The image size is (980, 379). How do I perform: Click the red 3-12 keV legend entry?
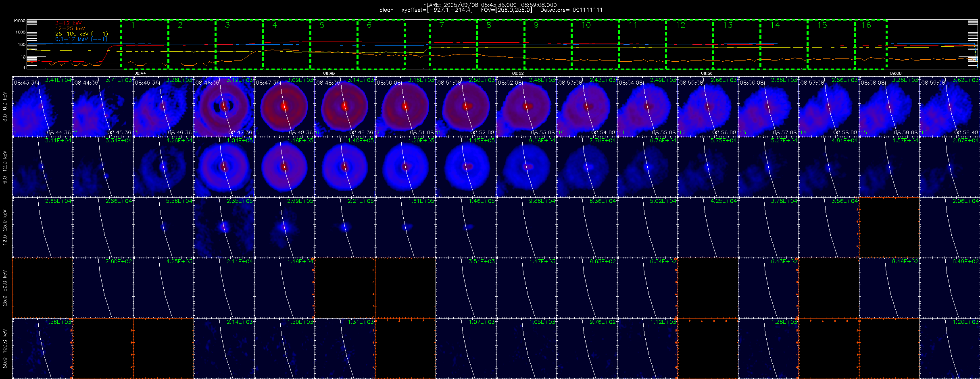click(68, 23)
